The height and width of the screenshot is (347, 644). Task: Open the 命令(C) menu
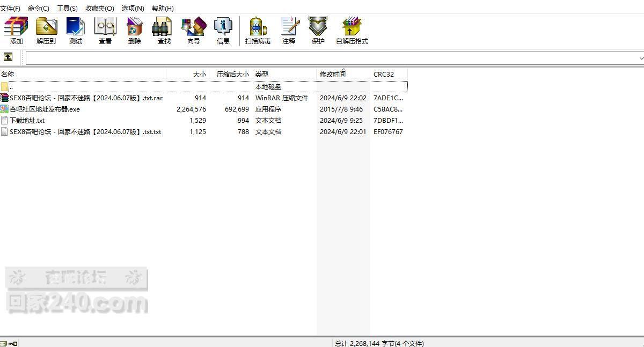point(39,8)
